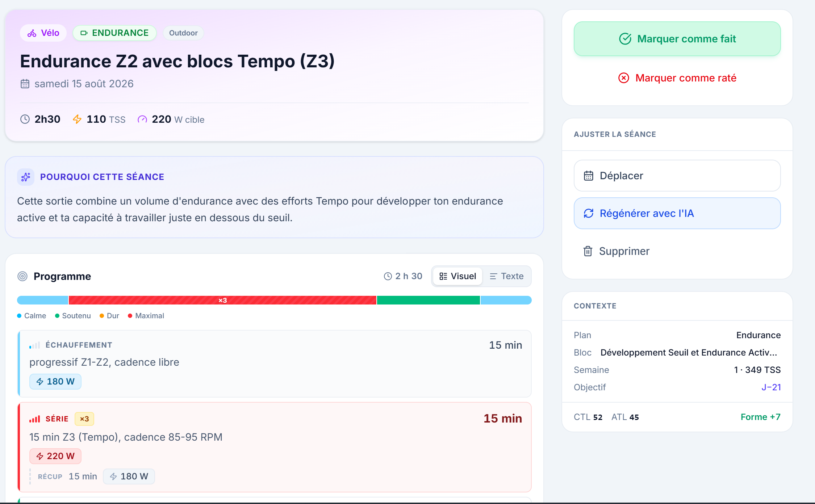Switch to the Visuel view
This screenshot has height=504, width=815.
point(457,276)
